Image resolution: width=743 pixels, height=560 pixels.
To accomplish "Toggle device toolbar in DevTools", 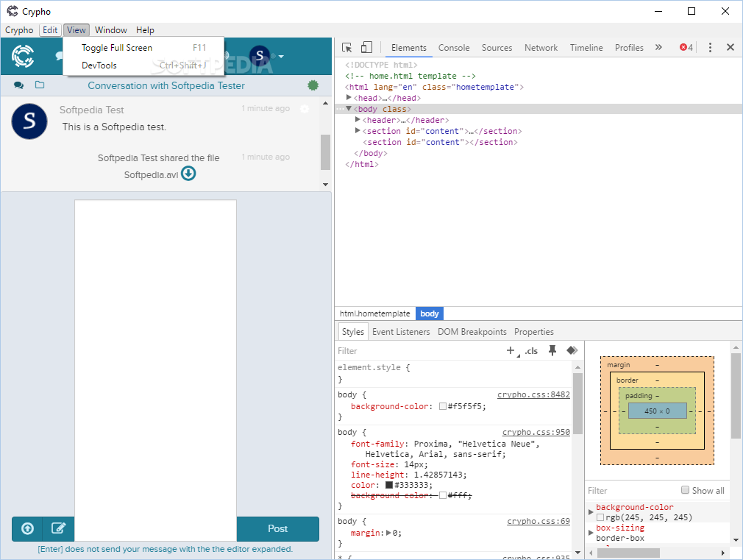I will 366,47.
